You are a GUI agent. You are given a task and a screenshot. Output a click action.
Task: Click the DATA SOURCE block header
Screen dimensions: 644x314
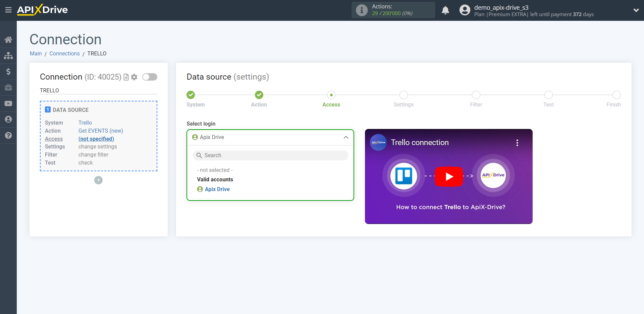(67, 110)
